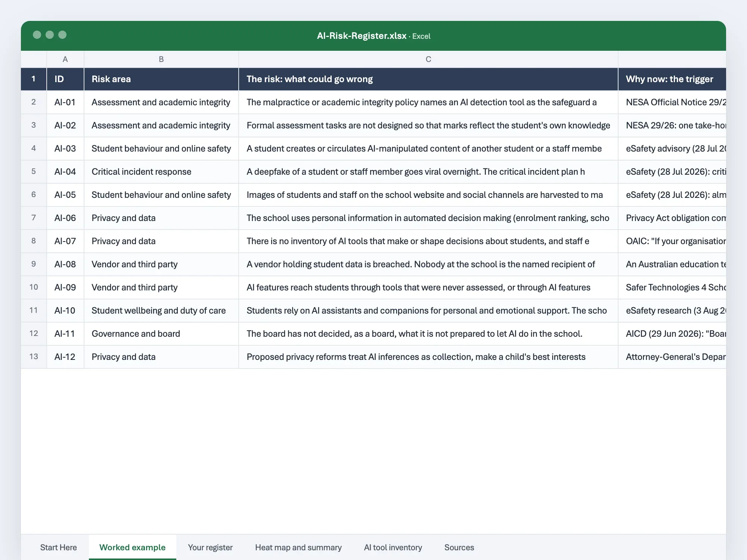Select cell AI-01

coord(65,102)
